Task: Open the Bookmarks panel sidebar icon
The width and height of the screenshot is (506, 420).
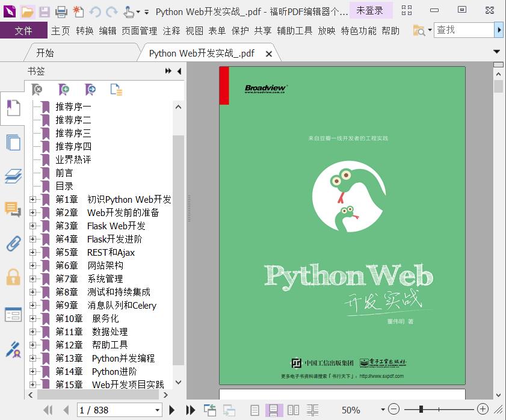Action: click(13, 108)
